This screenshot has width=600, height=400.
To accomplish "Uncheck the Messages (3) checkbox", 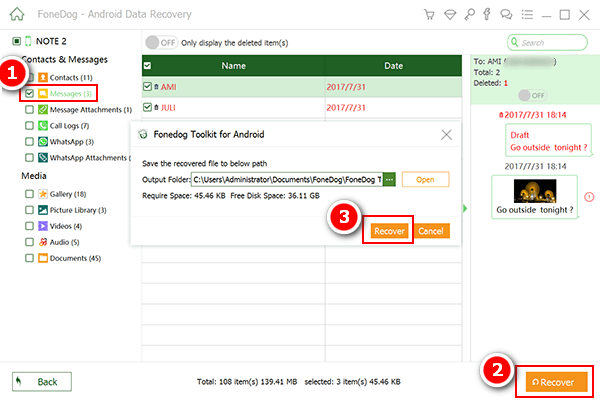I will click(x=29, y=93).
